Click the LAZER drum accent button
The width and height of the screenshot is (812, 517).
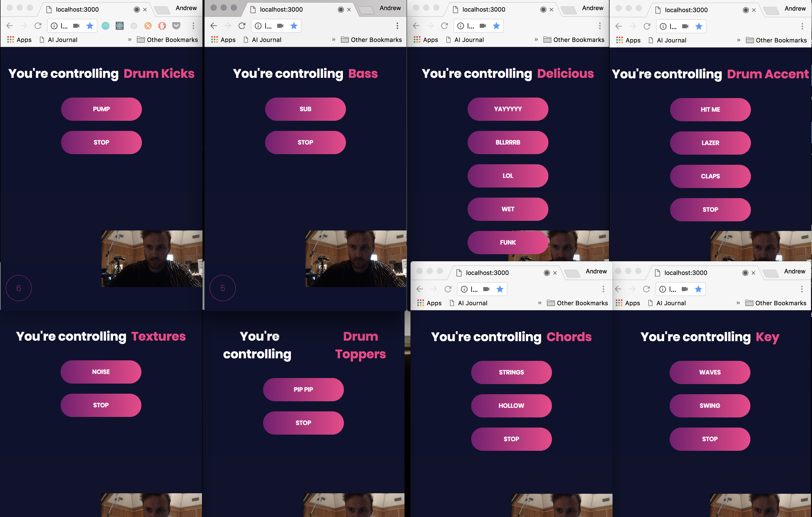[x=710, y=143]
